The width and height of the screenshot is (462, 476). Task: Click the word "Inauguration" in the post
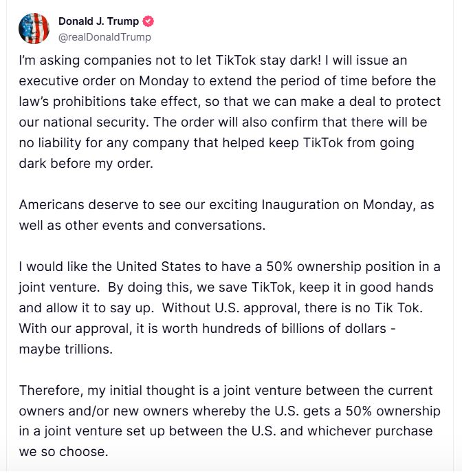point(300,205)
